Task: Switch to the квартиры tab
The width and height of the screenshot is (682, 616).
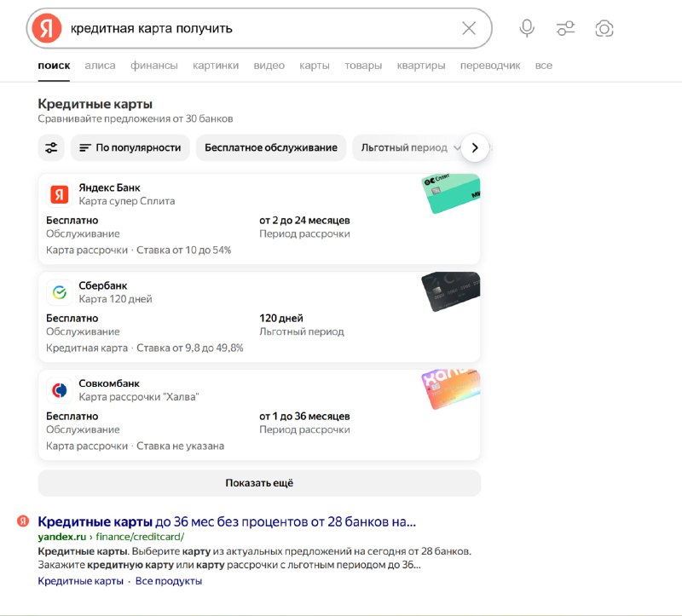Action: click(421, 66)
